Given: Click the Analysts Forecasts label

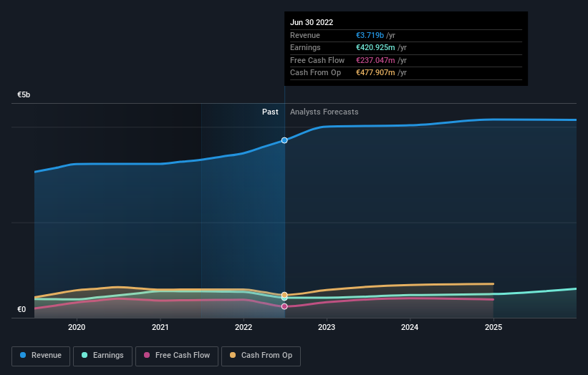Looking at the screenshot, I should pyautogui.click(x=324, y=112).
